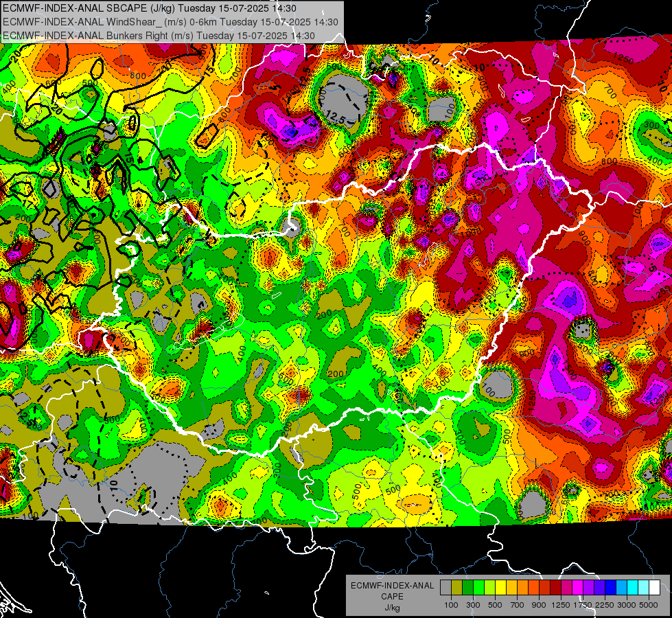Click the J/kg unit label
Viewport: 672px width, 618px height.
click(392, 608)
